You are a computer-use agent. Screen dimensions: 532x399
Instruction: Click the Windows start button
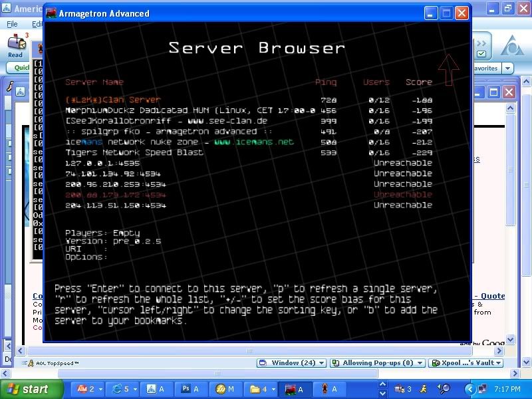coord(31,389)
